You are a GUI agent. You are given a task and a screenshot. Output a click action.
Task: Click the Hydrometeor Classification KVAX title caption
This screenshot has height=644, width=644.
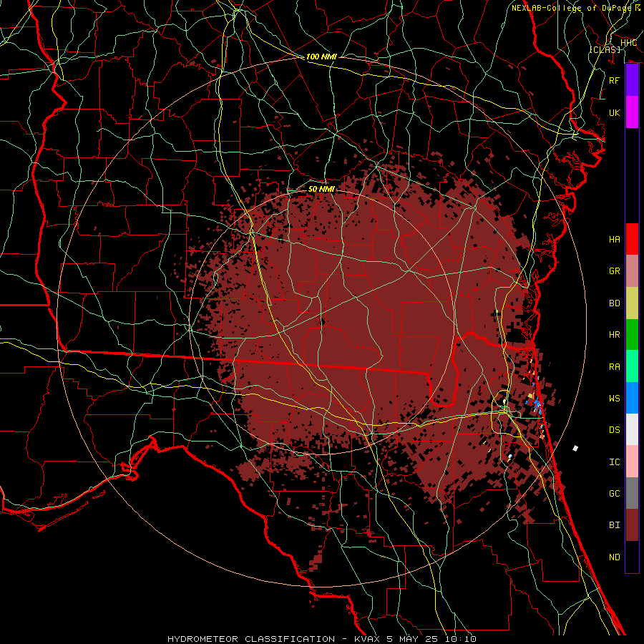point(322,639)
